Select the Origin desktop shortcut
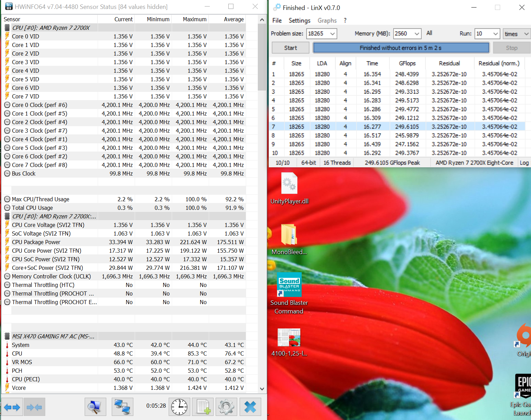The width and height of the screenshot is (531, 420). click(x=523, y=340)
